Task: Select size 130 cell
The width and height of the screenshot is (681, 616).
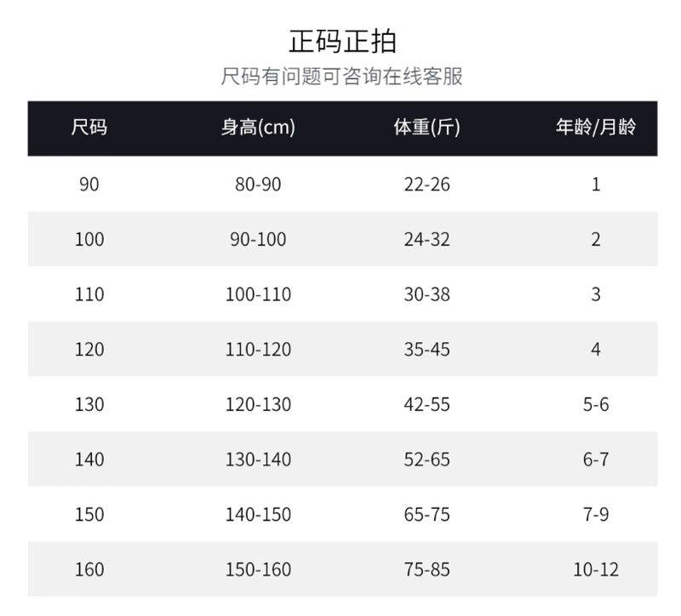Action: pos(89,404)
